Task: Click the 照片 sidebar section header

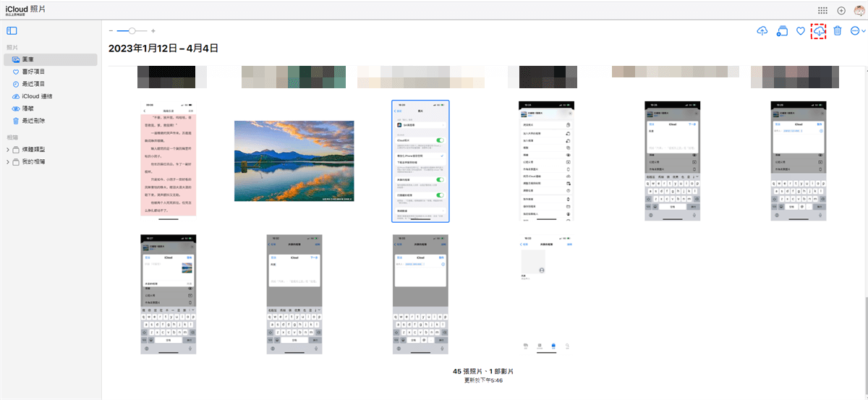Action: point(11,47)
